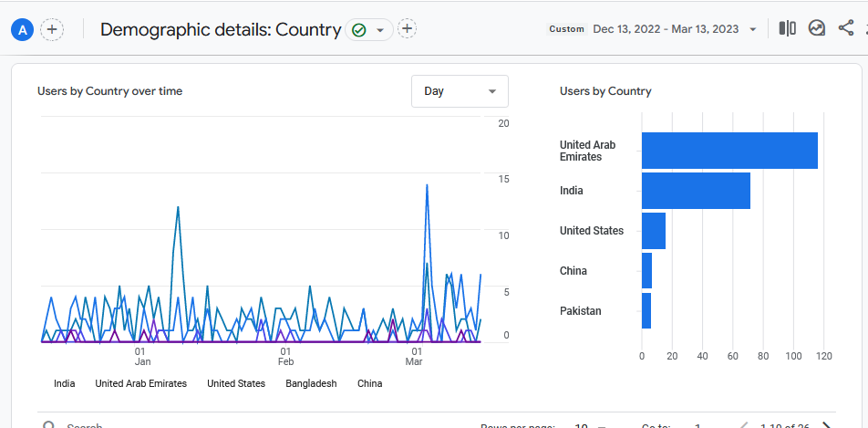Click the magnifier icon of the table search
Image resolution: width=868 pixels, height=428 pixels.
[x=49, y=425]
